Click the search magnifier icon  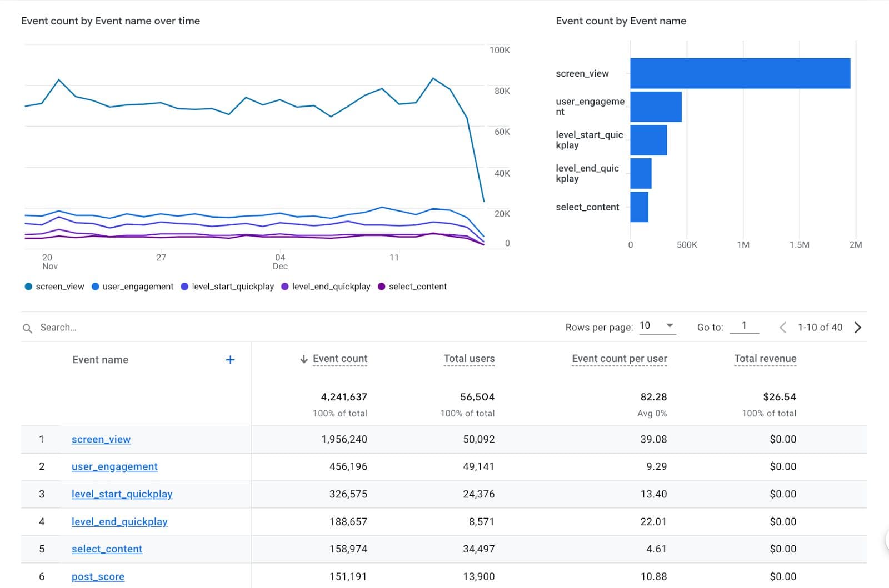(27, 328)
